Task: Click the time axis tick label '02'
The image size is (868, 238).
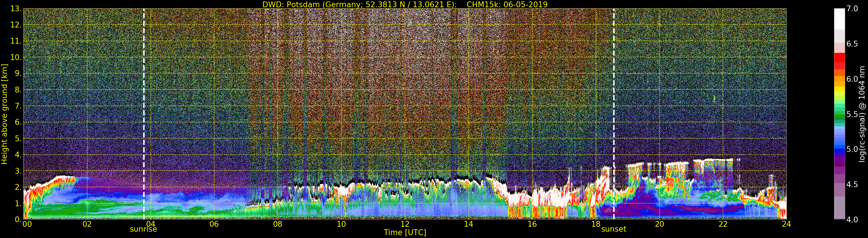Action: (87, 224)
